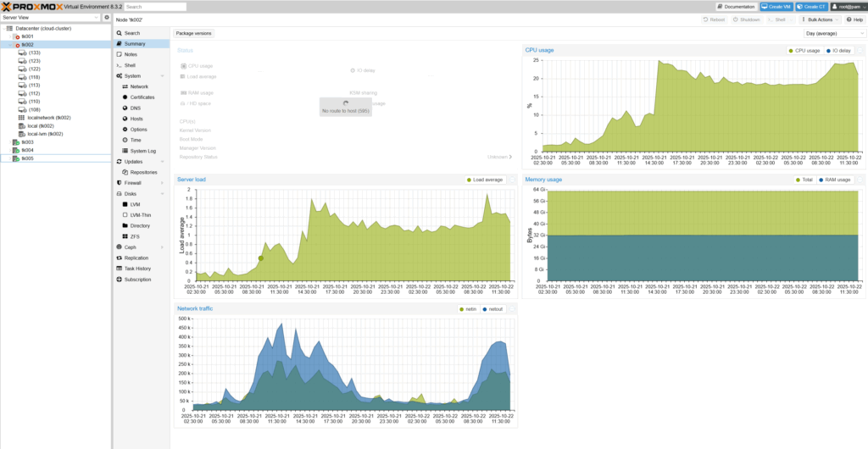
Task: Open the Day (average) timeframe dropdown
Action: (832, 33)
